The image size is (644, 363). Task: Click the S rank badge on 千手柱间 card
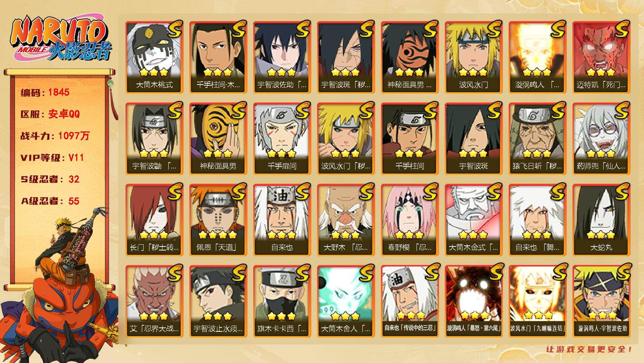point(430,110)
